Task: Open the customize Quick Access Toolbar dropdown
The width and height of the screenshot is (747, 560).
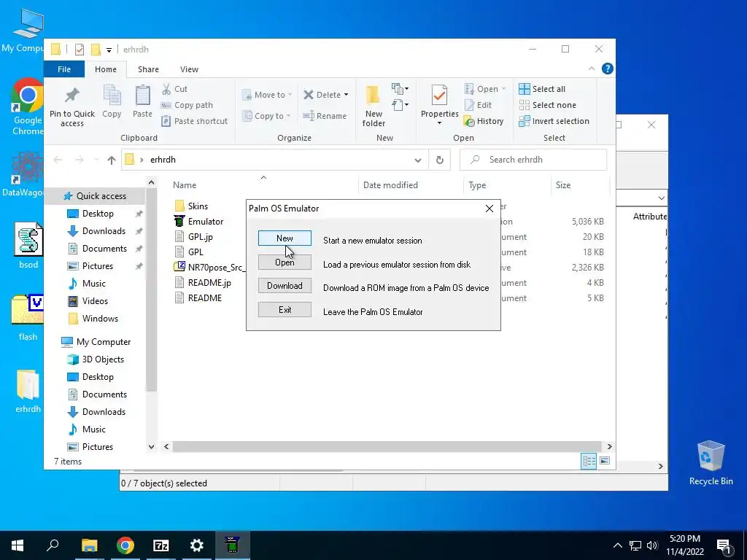Action: click(109, 50)
